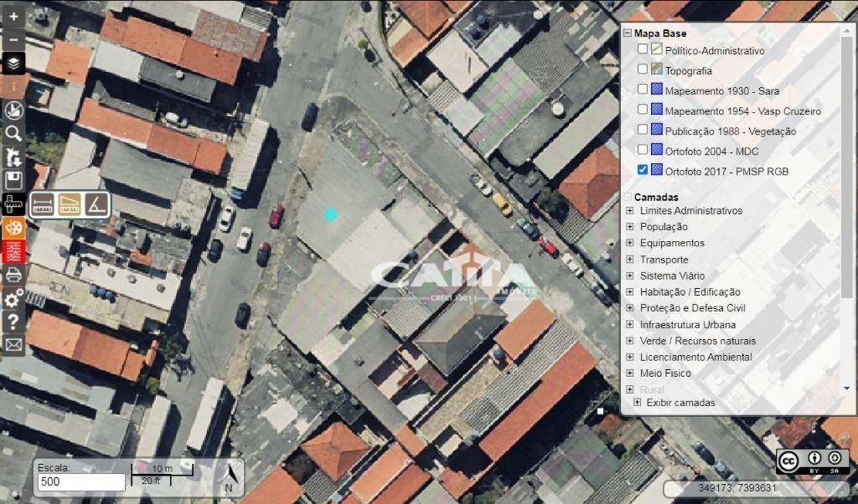This screenshot has width=858, height=504.
Task: Click the Político-Administrativo layer legend icon
Action: click(x=657, y=49)
